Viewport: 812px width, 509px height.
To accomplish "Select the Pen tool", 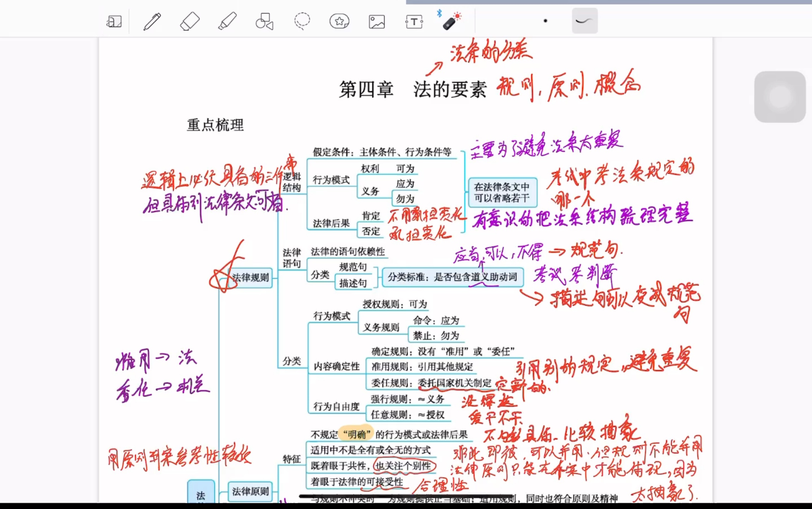I will pos(152,22).
